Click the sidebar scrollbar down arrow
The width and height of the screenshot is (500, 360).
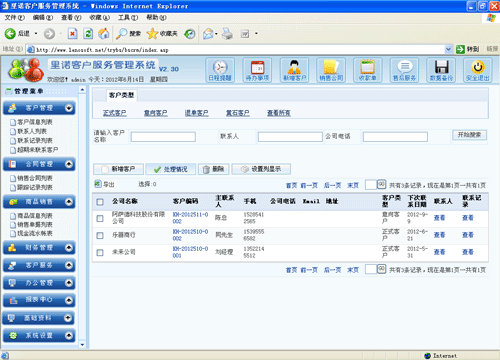tap(82, 345)
